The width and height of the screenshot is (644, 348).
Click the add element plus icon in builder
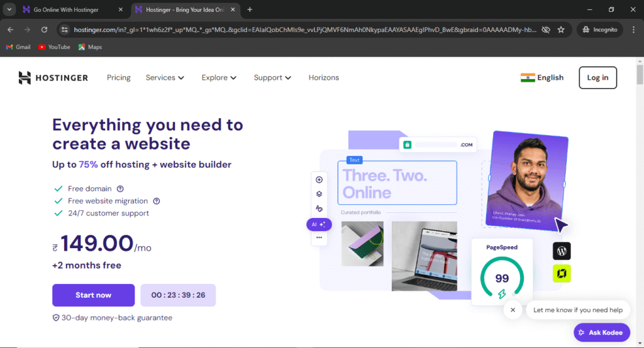(319, 180)
